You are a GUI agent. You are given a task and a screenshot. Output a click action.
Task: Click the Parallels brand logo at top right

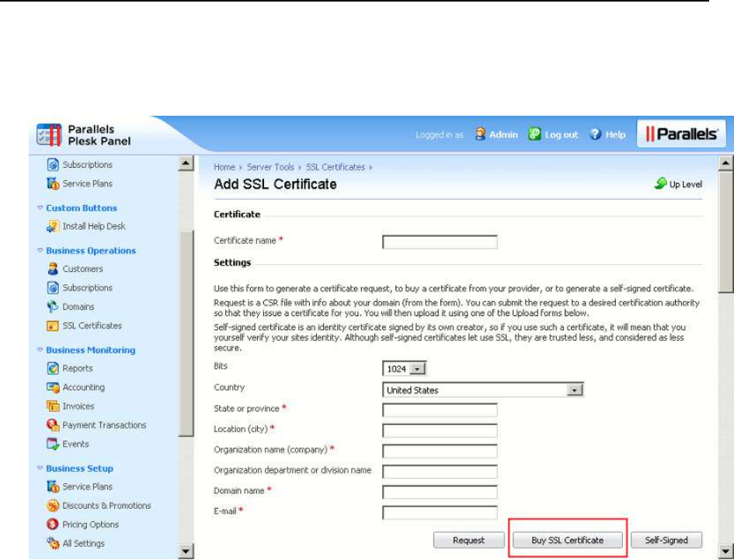click(682, 134)
